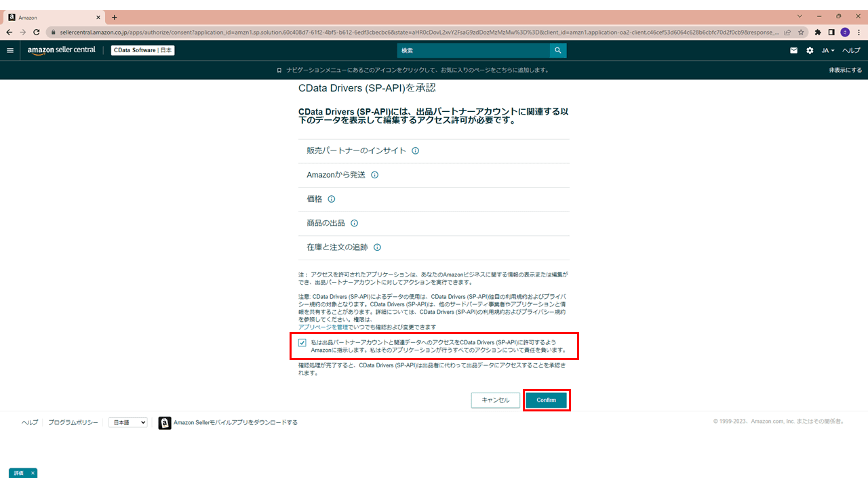Click the CData Drivers (SP-API)を承認 heading
868x488 pixels.
pos(367,88)
